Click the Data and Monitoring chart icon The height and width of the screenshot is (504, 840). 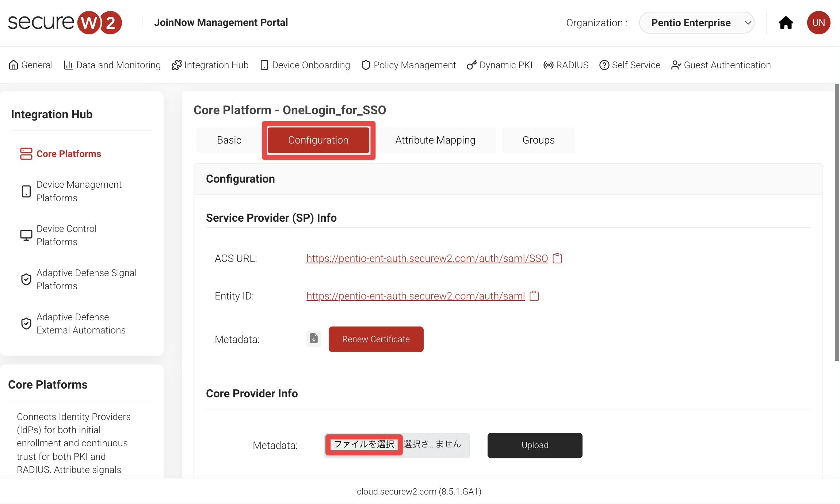point(68,65)
